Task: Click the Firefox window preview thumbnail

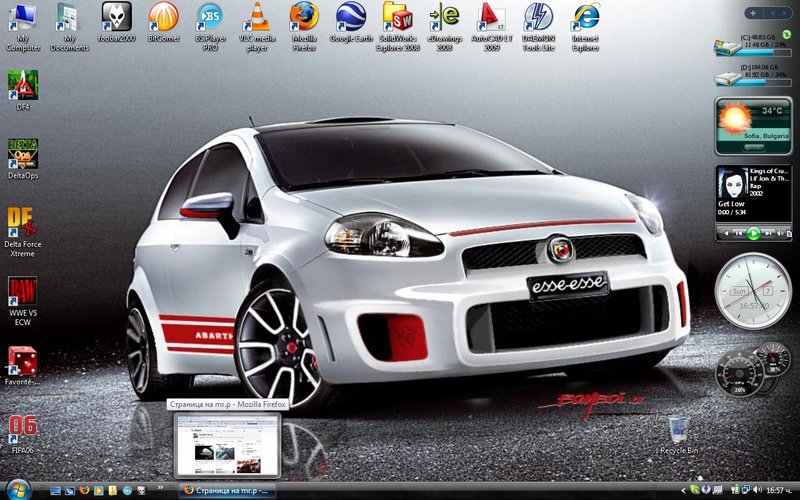Action: pyautogui.click(x=226, y=444)
